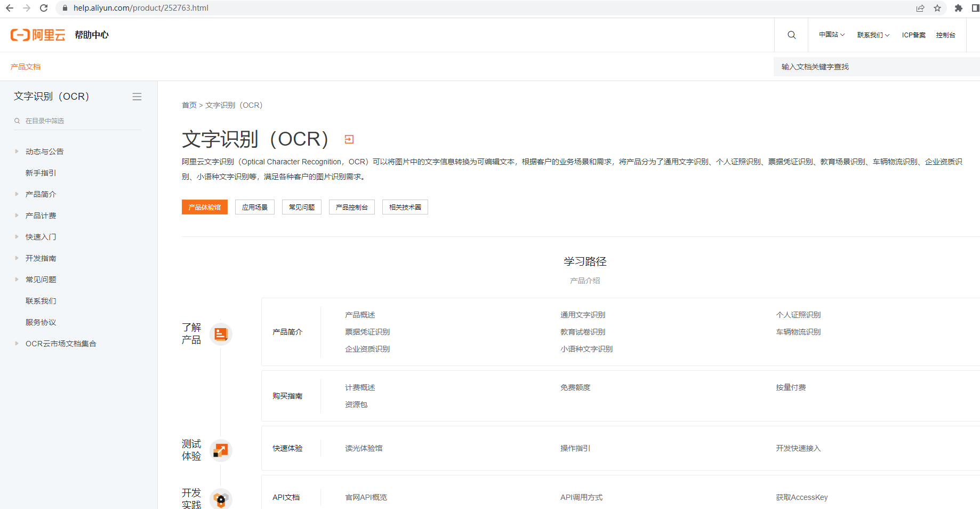The image size is (980, 509).
Task: Click the lock icon in the address bar
Action: click(x=65, y=8)
